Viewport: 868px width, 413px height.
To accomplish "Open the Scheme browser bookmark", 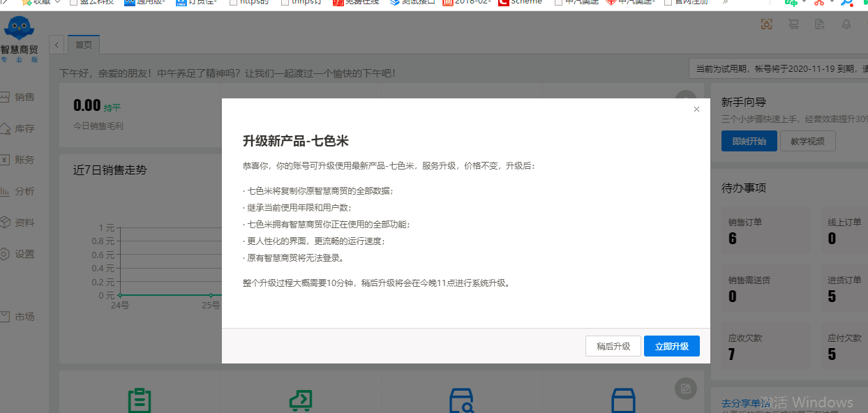I will (520, 2).
